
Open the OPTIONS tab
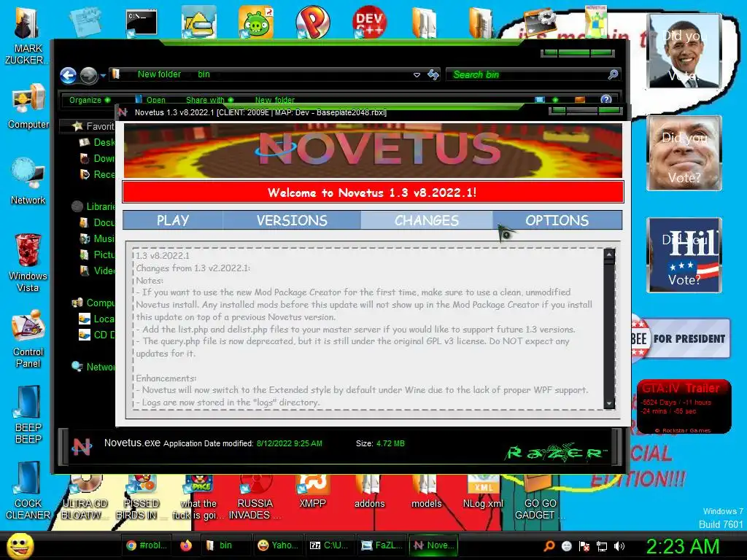click(557, 220)
